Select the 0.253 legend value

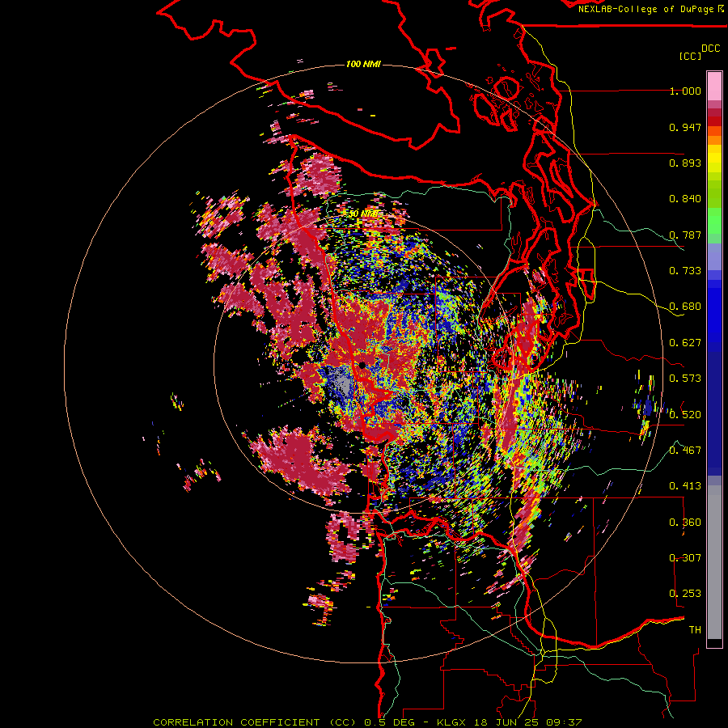click(685, 594)
